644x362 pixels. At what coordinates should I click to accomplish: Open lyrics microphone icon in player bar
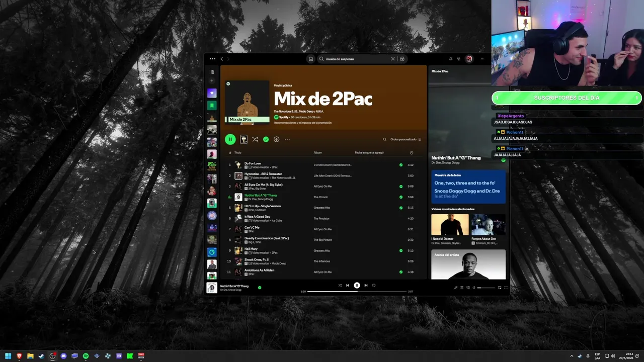(456, 288)
